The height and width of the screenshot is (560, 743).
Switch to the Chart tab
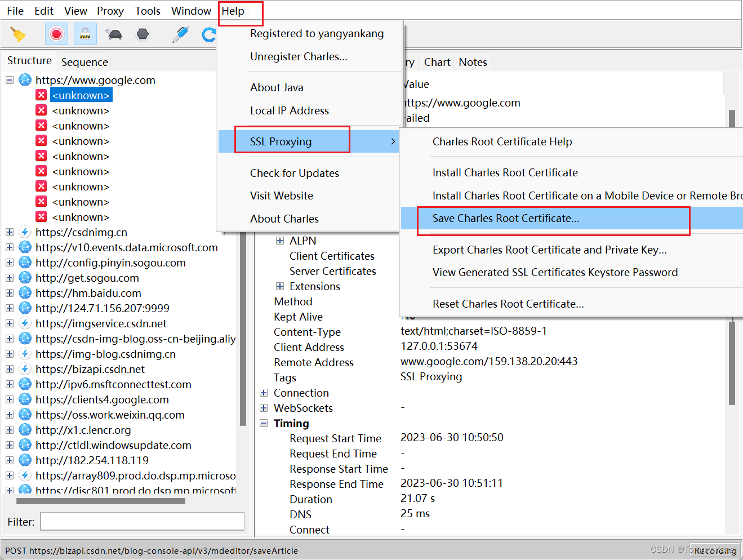coord(437,62)
